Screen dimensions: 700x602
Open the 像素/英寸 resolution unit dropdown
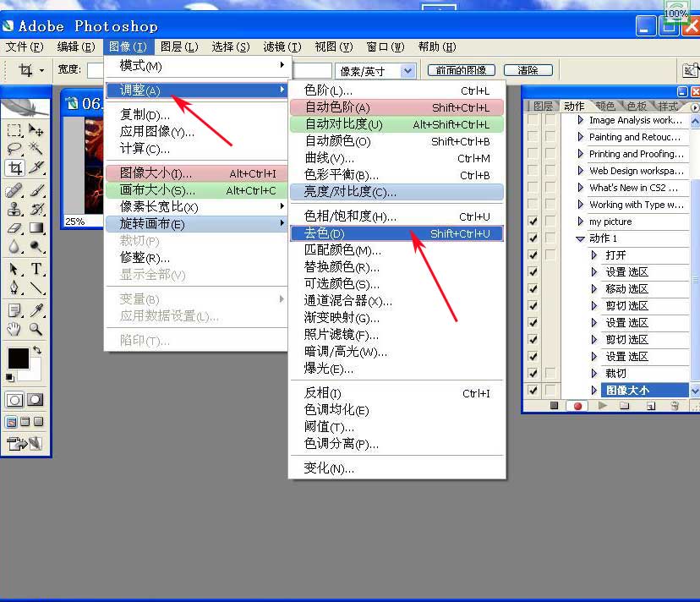coord(407,70)
